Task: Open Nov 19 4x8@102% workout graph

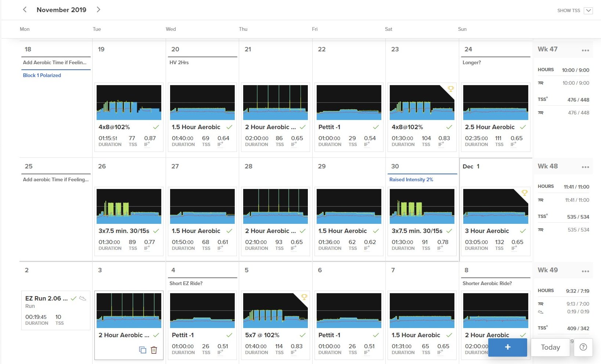Action: point(129,102)
